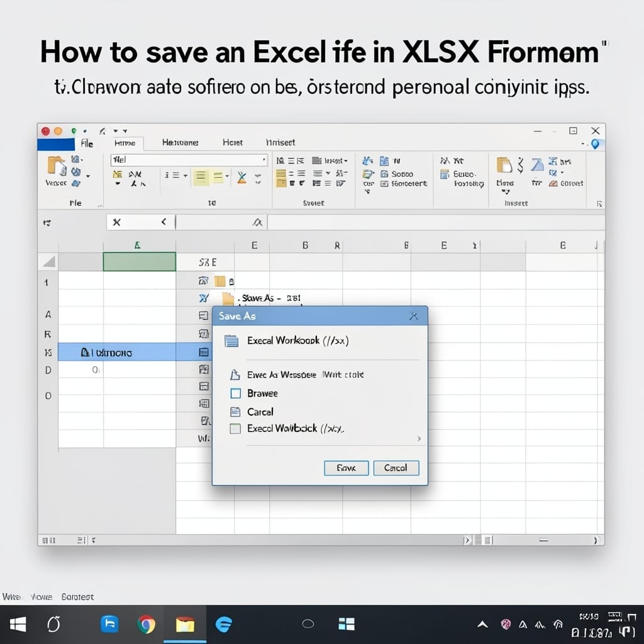The image size is (644, 644).
Task: Click the workbook icon in Save As dialog
Action: click(x=231, y=341)
